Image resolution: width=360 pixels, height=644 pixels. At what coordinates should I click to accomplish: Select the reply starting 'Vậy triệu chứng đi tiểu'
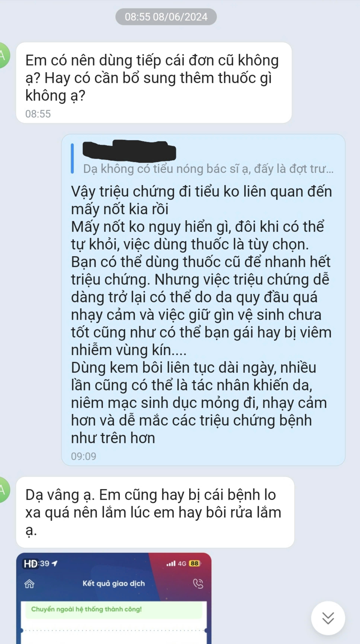(203, 300)
